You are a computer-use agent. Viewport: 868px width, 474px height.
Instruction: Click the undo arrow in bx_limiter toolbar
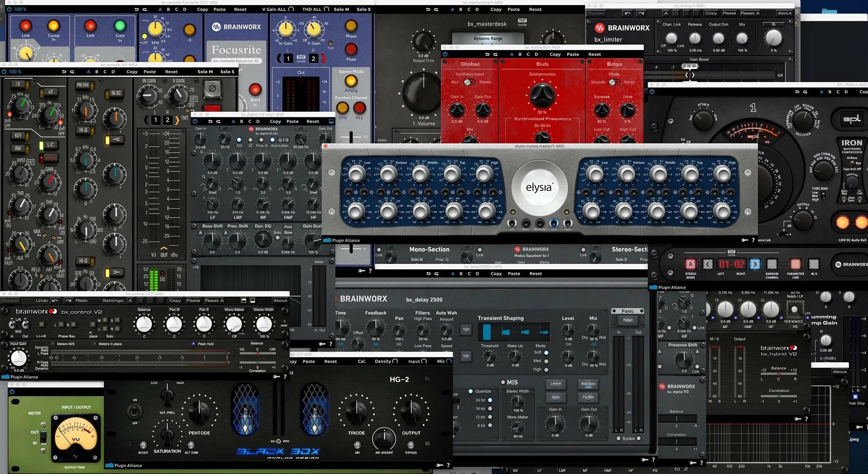[x=627, y=13]
